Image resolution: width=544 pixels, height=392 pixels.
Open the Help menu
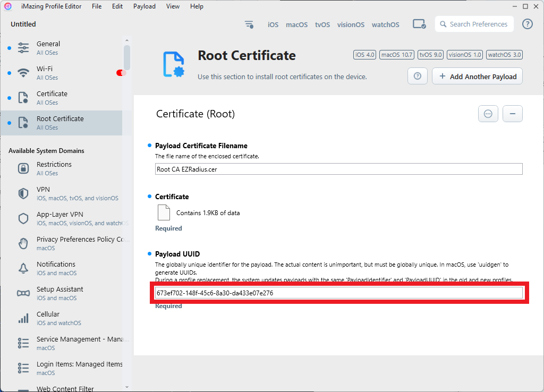[197, 6]
